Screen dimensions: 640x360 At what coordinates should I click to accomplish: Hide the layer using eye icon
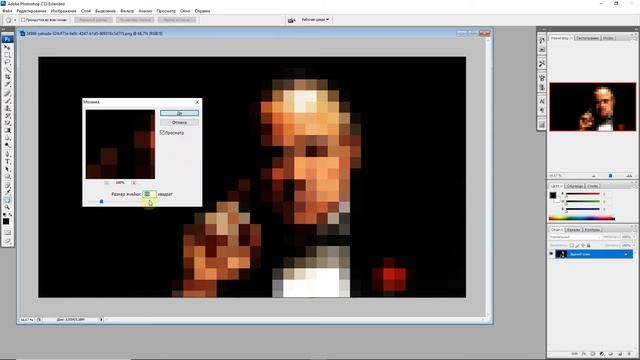551,253
